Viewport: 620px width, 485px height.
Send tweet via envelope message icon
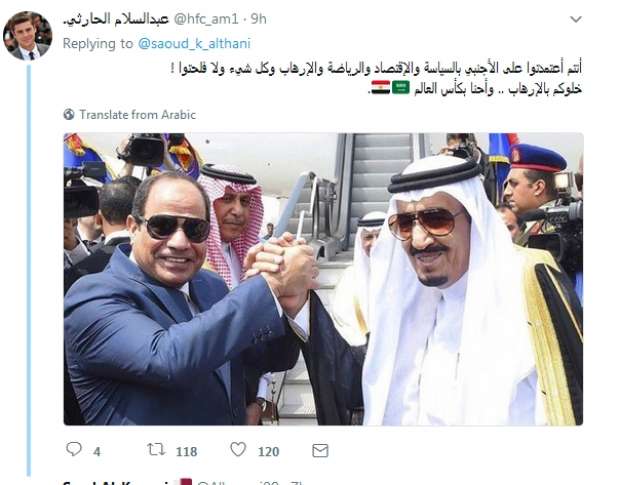coord(320,450)
